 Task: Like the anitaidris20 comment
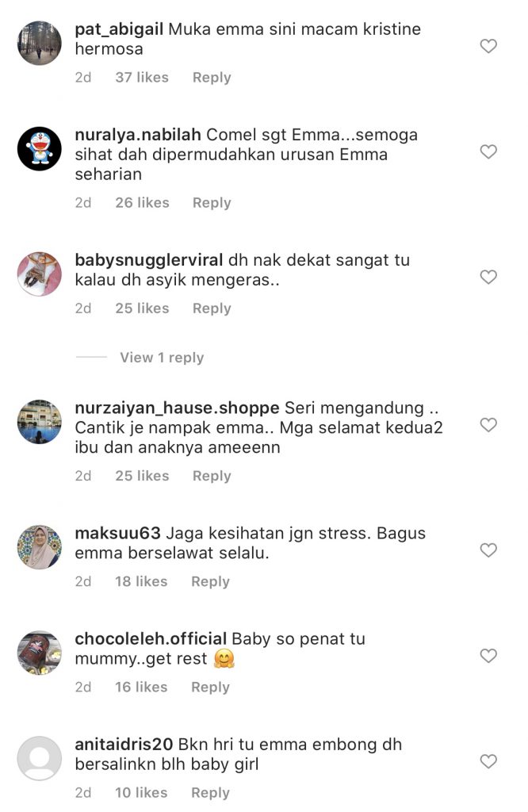point(488,761)
